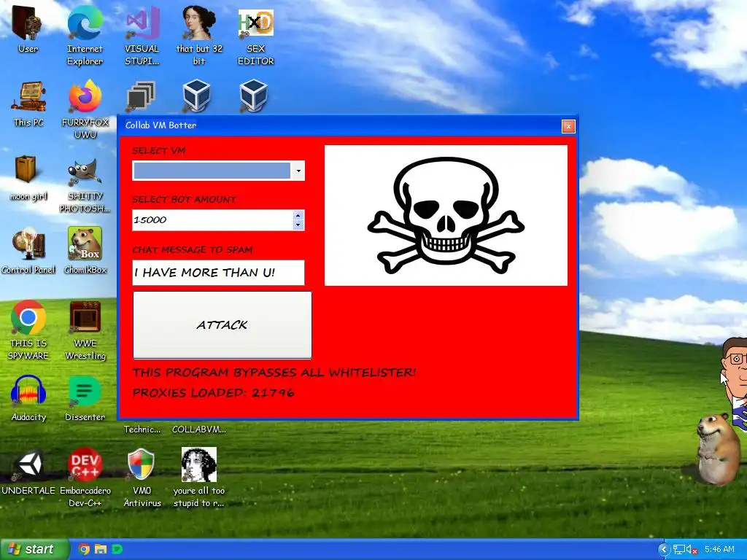The image size is (747, 560).
Task: Open the moon girl recycle bin icon
Action: (x=28, y=178)
